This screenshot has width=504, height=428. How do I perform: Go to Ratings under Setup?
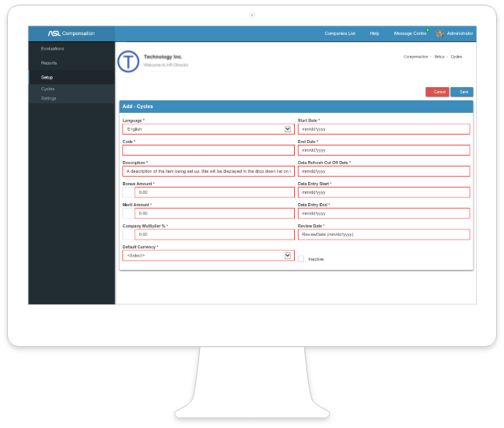pos(49,98)
